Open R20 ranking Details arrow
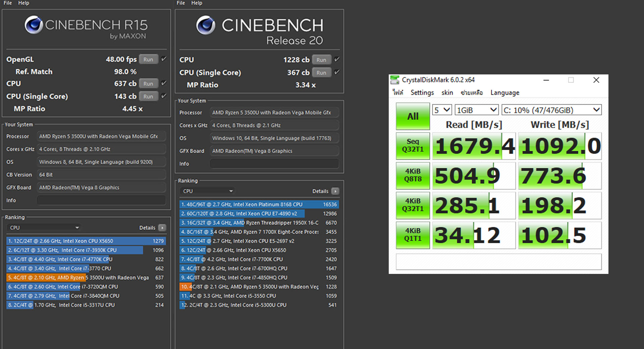 (x=335, y=191)
